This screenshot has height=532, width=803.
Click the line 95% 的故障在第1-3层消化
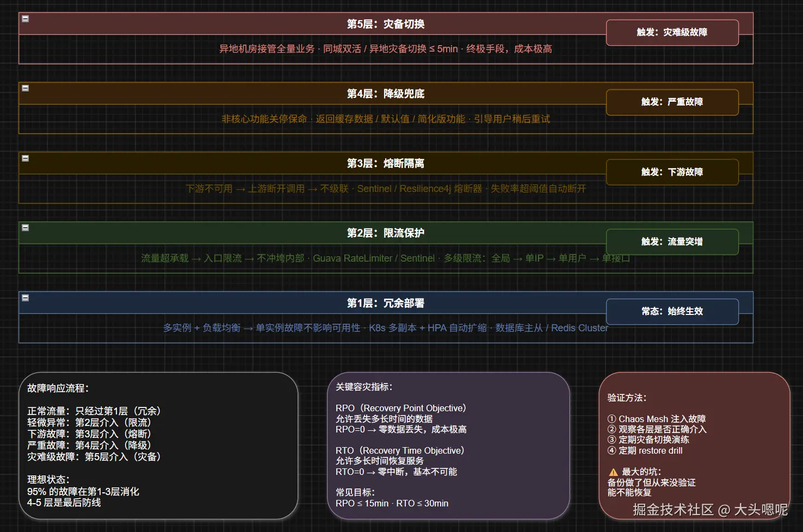(83, 492)
